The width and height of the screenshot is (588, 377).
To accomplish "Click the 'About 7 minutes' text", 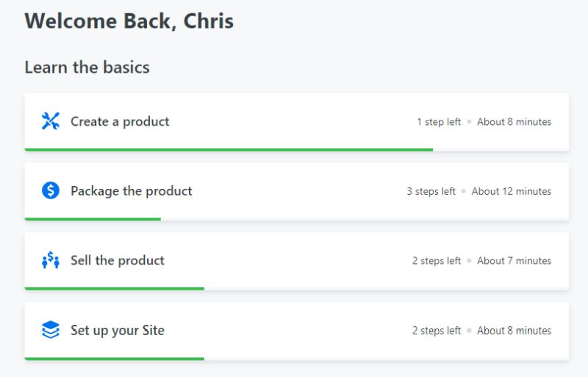I will [514, 261].
